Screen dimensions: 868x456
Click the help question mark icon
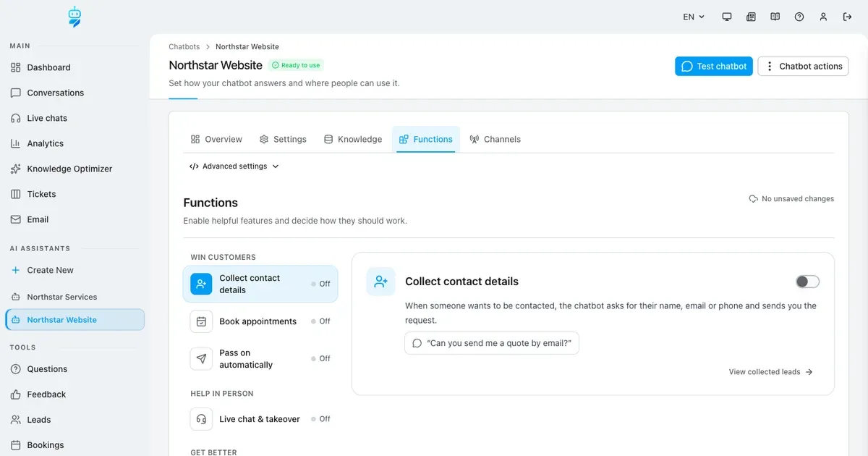(x=799, y=17)
